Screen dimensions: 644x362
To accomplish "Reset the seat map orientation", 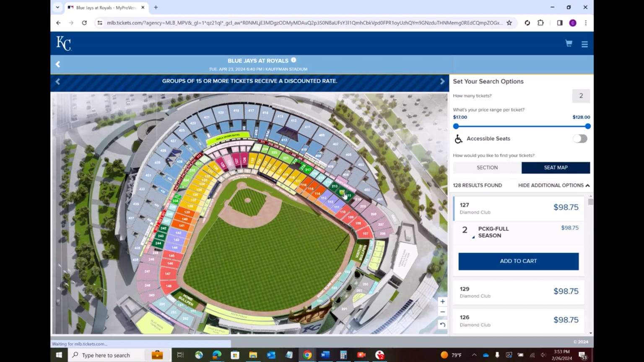I will [442, 324].
